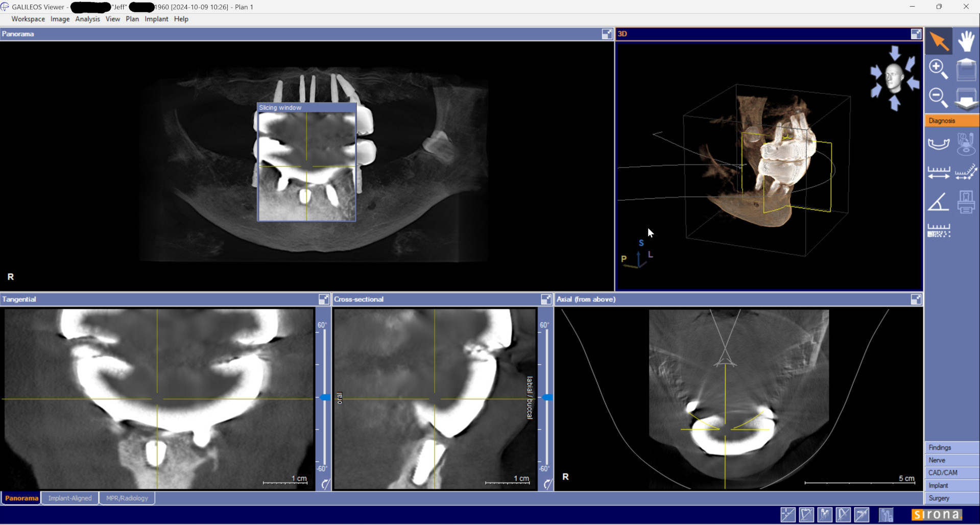
Task: Select the orange arrow pointer tool
Action: click(939, 41)
